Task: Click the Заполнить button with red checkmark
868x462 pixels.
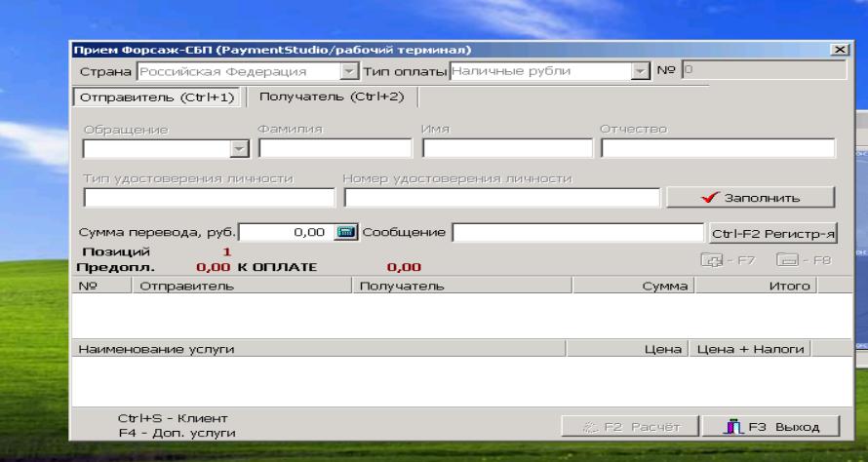Action: (x=751, y=198)
